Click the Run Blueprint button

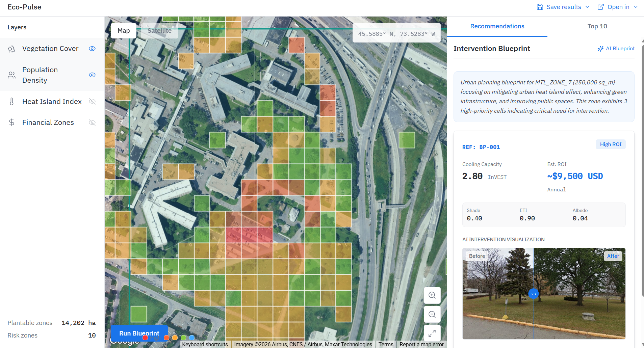pos(139,333)
